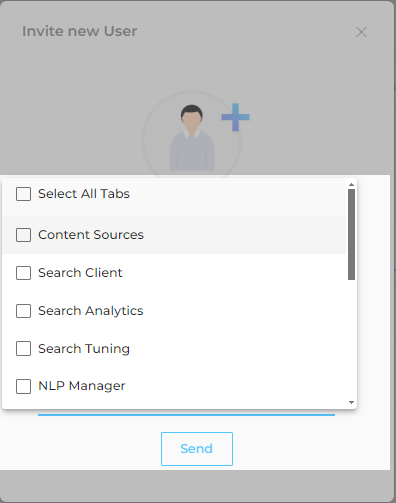Click the Invite new User heading
The width and height of the screenshot is (396, 503).
(79, 31)
